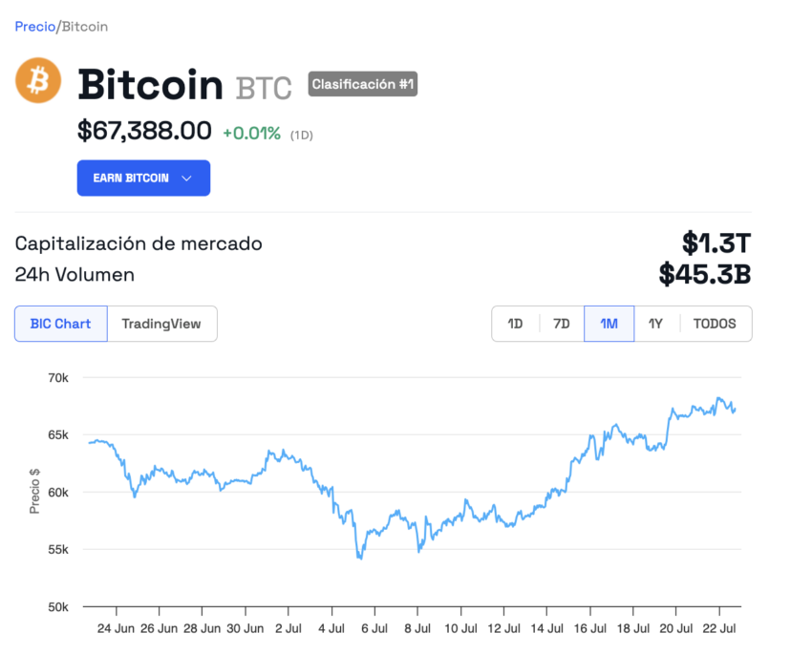Image resolution: width=812 pixels, height=654 pixels.
Task: Click the $67,388.00 price value
Action: (x=144, y=131)
